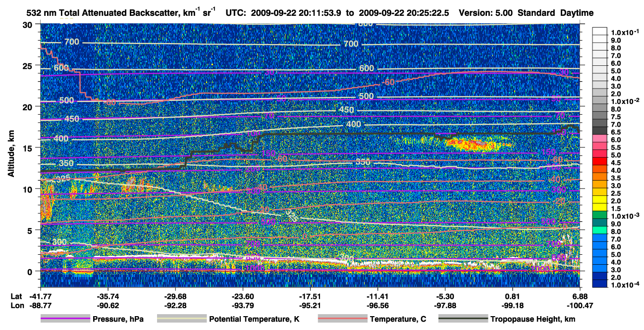Click the latitude value 0.81

coord(512,295)
